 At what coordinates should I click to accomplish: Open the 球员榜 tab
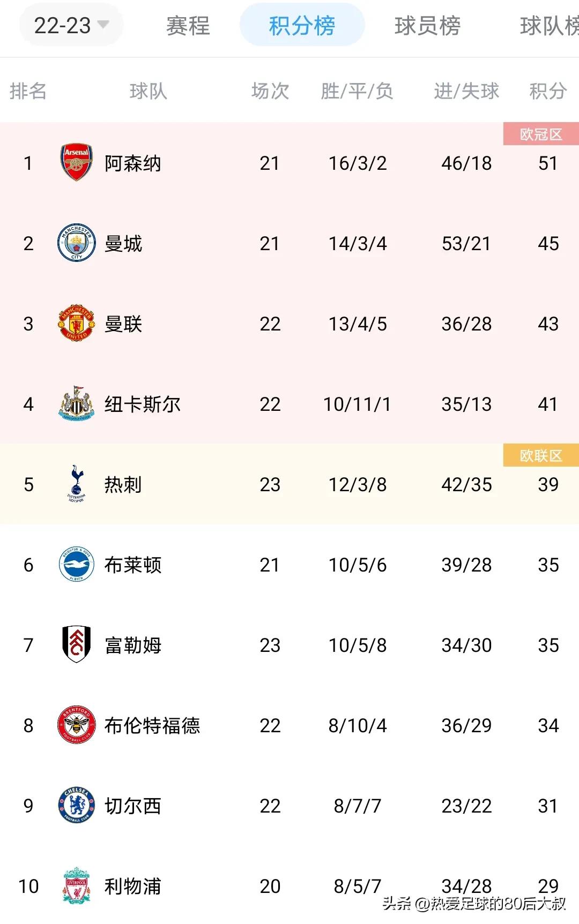(427, 25)
